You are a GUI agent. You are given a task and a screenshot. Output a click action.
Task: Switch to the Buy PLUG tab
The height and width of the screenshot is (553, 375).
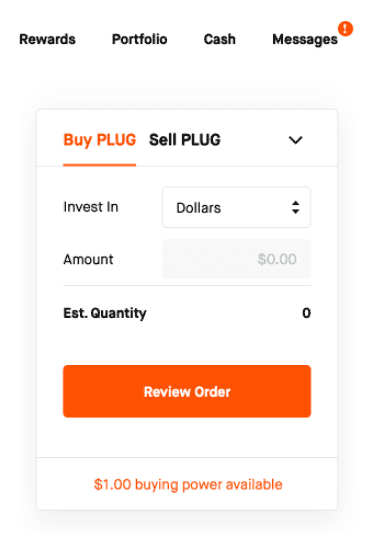[99, 140]
